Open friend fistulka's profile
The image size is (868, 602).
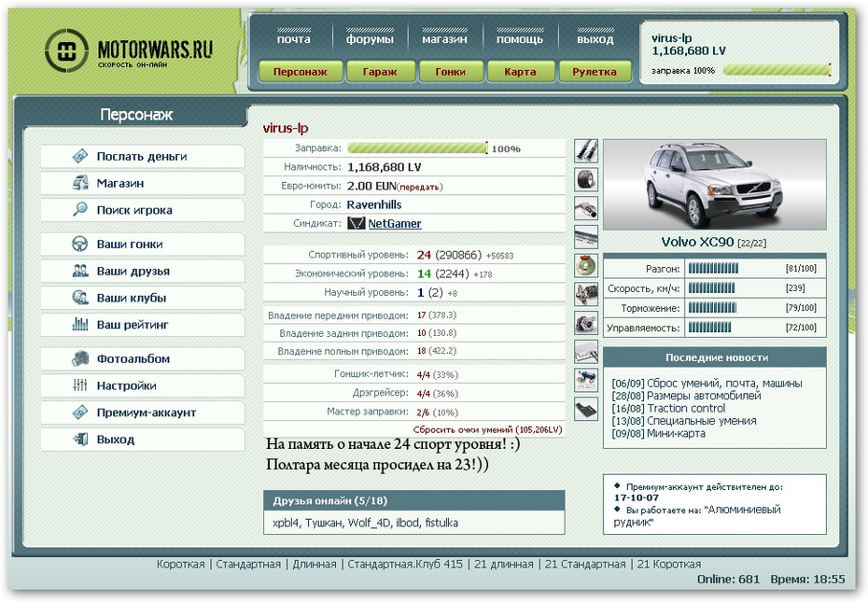point(441,523)
